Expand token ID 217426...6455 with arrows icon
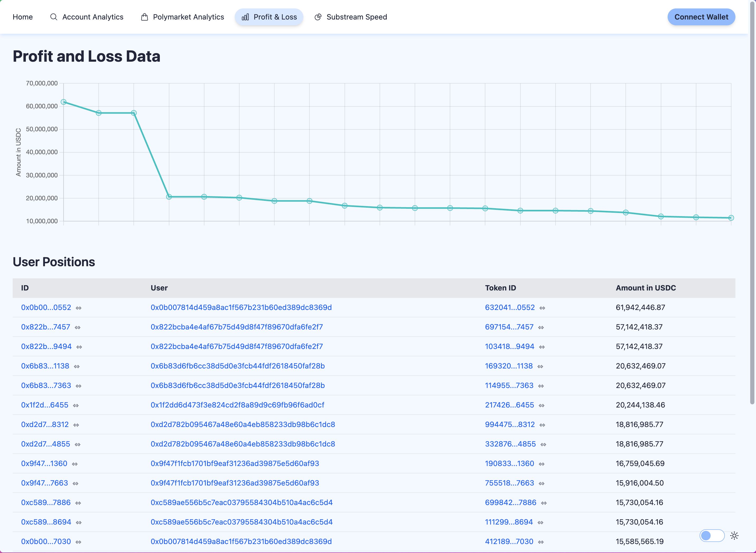 pos(542,405)
